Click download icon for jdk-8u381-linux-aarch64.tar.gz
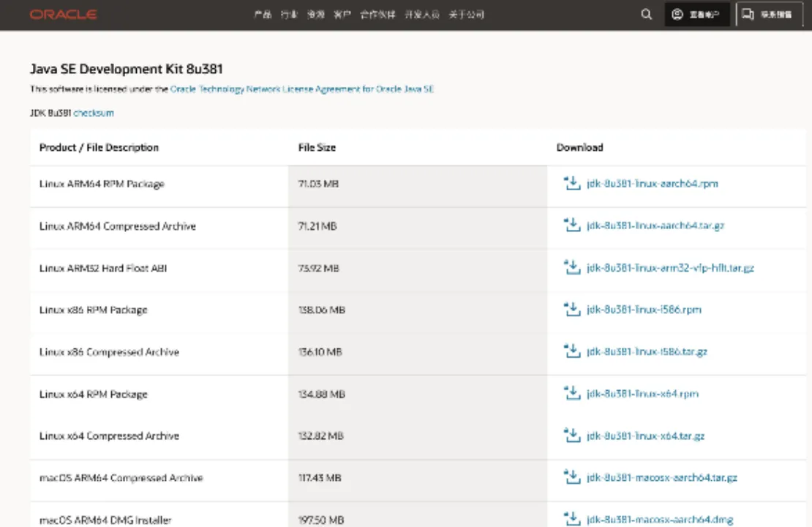812x527 pixels. click(571, 225)
